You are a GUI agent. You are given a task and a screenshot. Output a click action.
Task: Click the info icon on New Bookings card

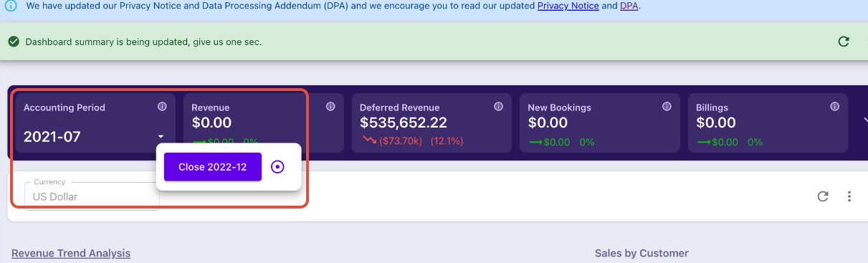(667, 107)
